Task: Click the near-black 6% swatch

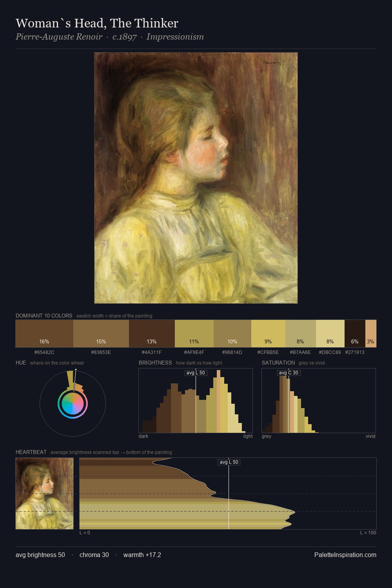Action: pyautogui.click(x=355, y=334)
